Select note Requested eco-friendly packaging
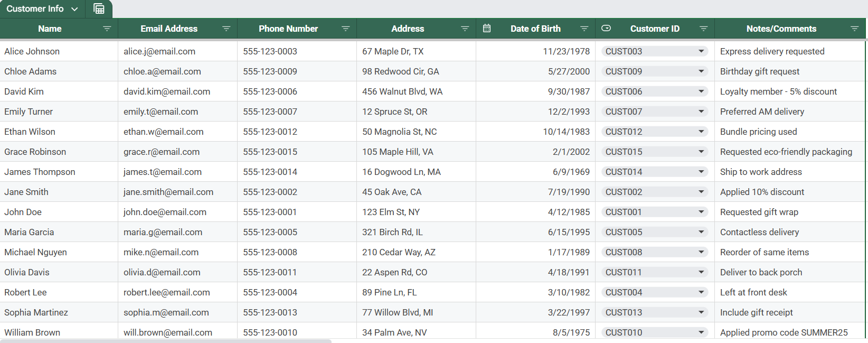The height and width of the screenshot is (343, 868). (x=790, y=152)
